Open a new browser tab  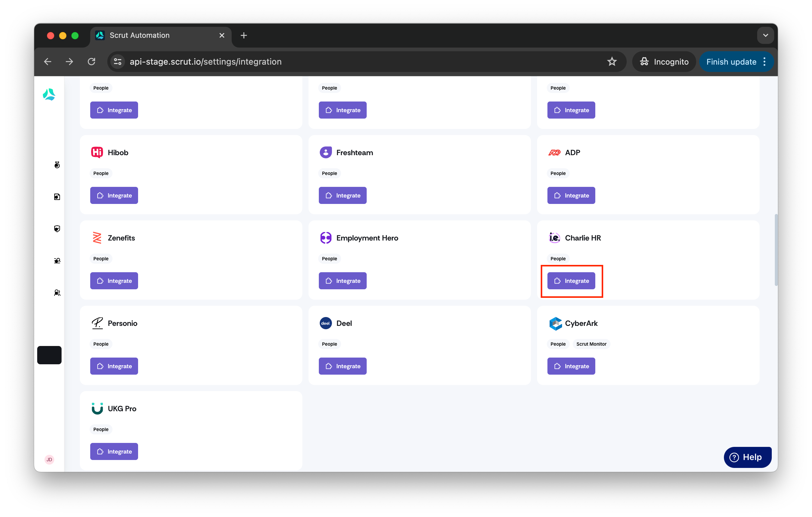(x=244, y=35)
